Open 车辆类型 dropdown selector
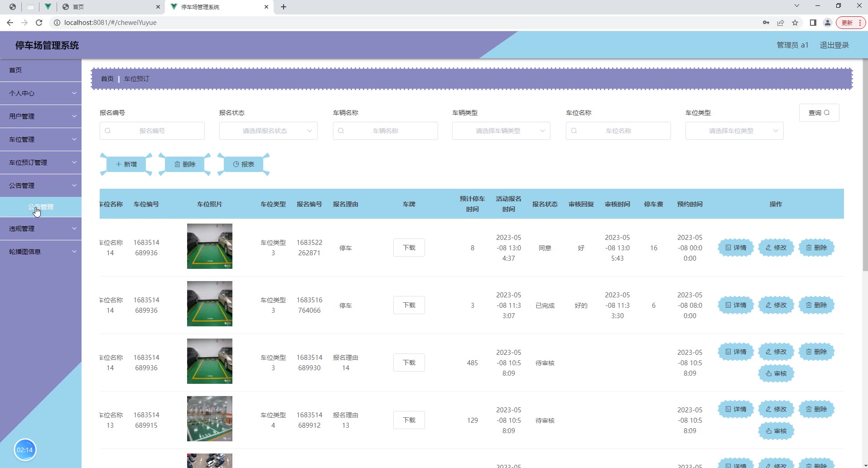Screen dimensions: 868x468 tap(501, 131)
